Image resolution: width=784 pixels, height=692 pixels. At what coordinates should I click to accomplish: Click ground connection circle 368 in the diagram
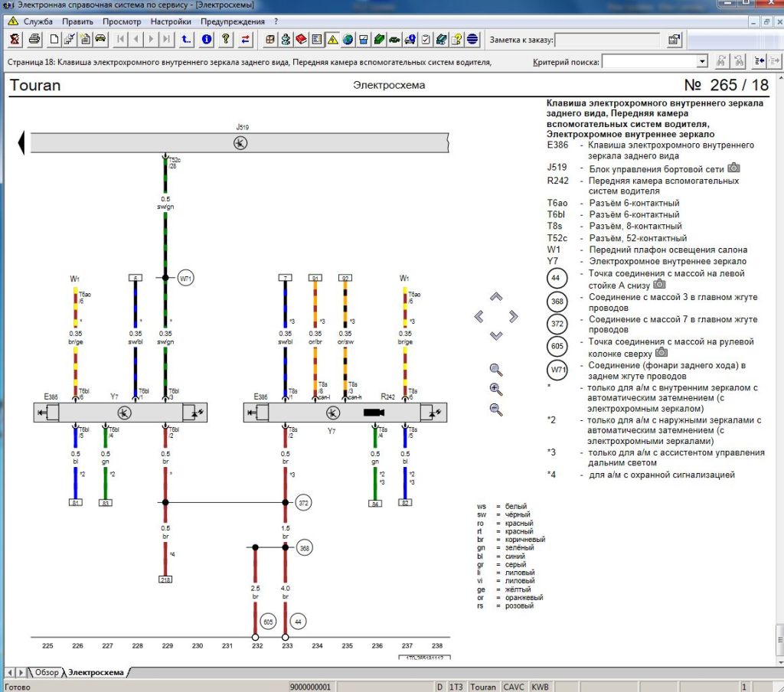[304, 548]
